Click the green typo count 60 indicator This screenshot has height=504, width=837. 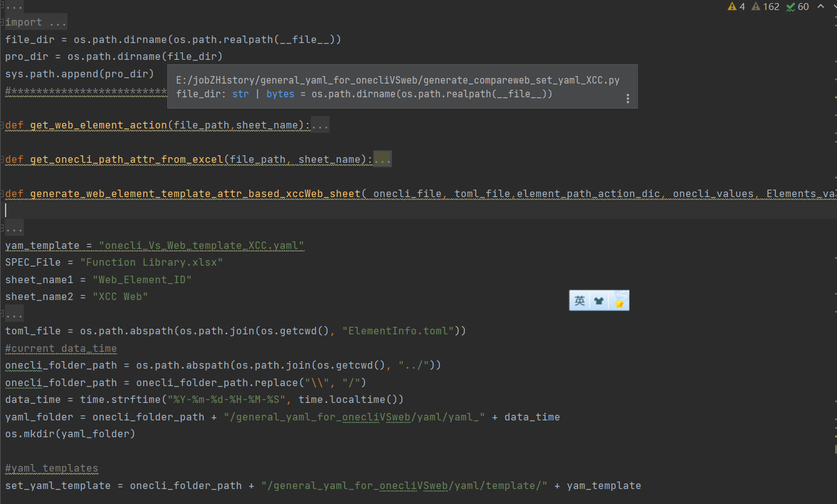click(x=798, y=7)
